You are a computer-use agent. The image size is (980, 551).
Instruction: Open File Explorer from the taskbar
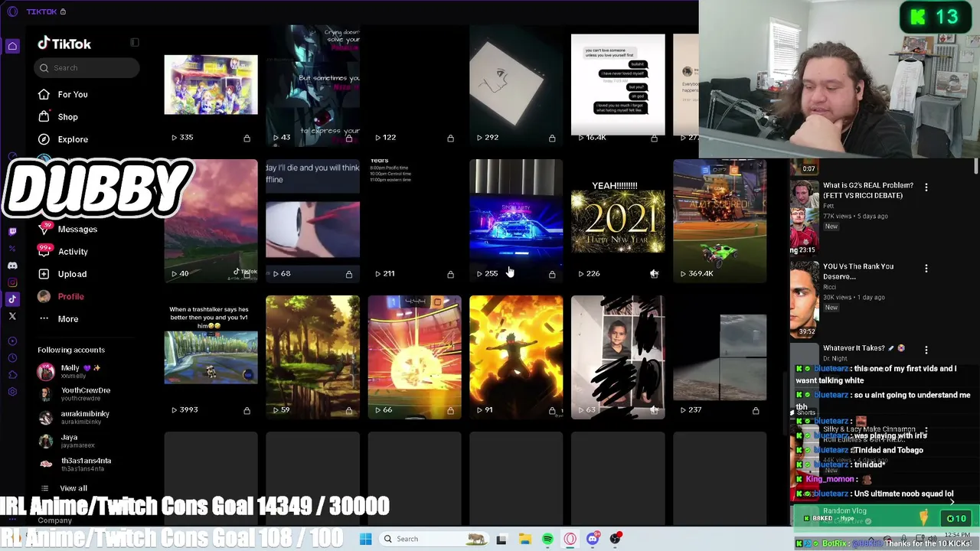click(x=525, y=540)
